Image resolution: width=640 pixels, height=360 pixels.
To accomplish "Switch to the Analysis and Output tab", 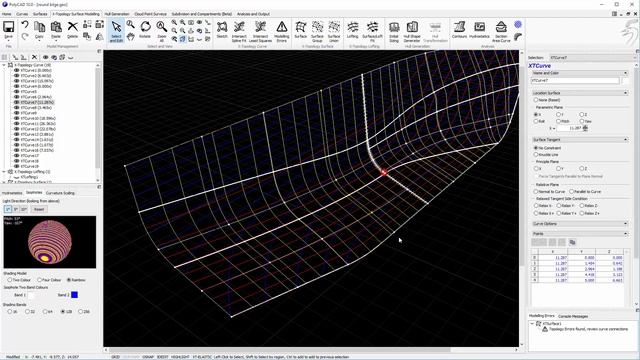I will (x=253, y=14).
